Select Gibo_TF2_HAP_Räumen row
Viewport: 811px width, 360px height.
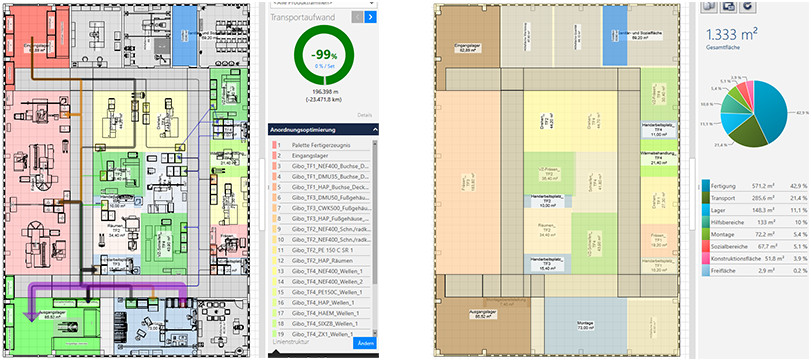[321, 261]
